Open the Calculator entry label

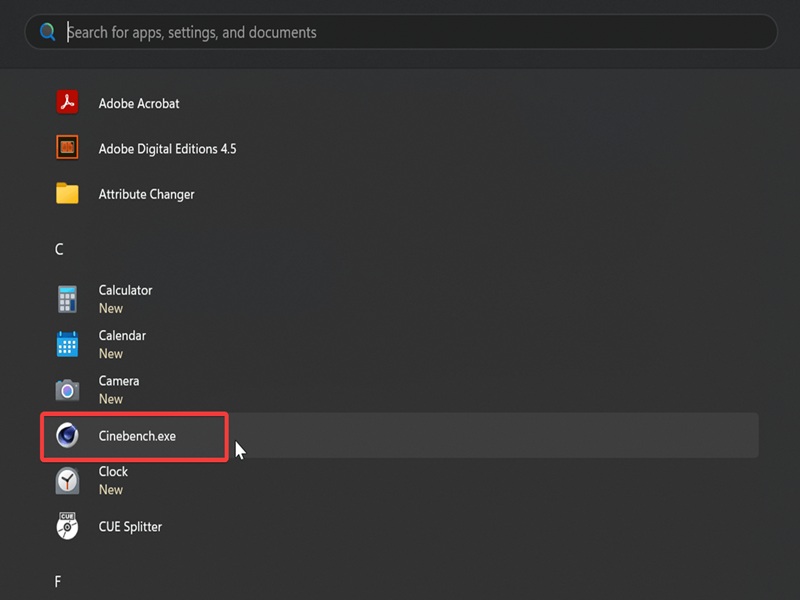(125, 290)
